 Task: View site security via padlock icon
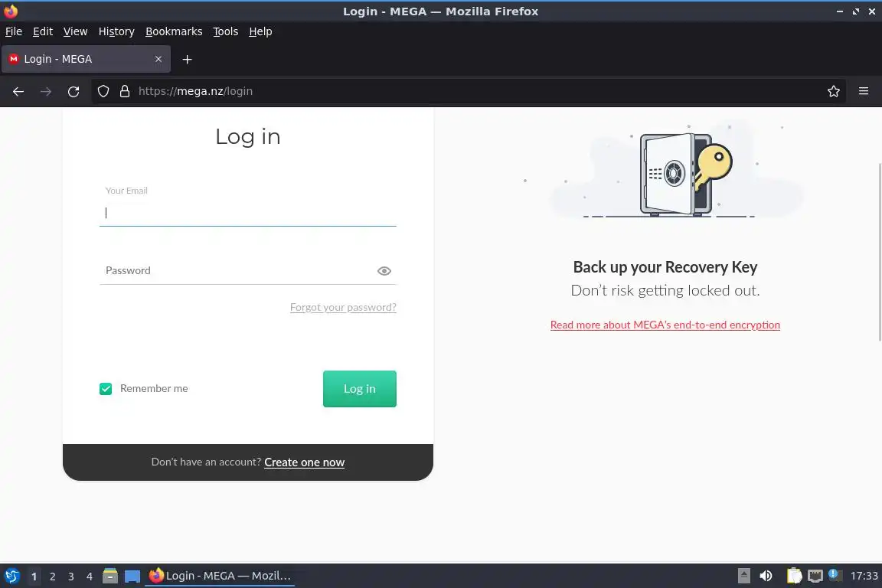pyautogui.click(x=125, y=91)
